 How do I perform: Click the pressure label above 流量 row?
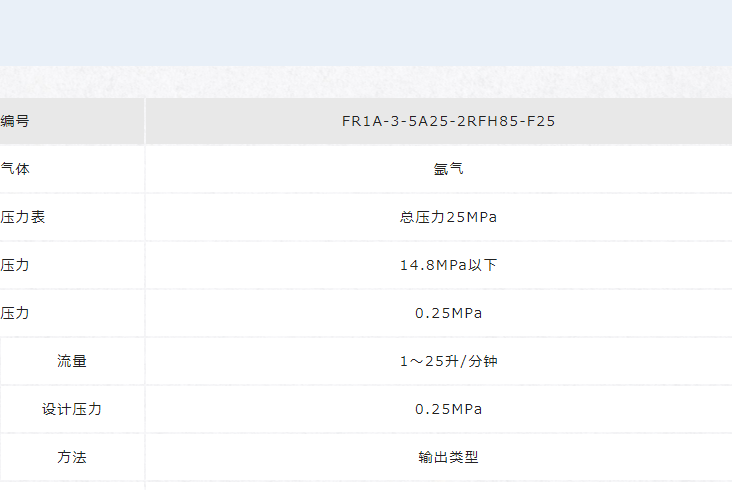click(x=15, y=313)
